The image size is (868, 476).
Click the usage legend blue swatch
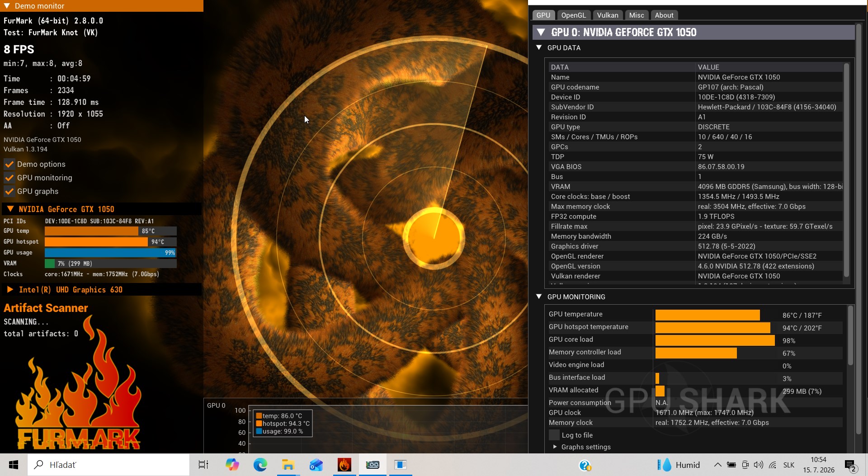coord(259,431)
